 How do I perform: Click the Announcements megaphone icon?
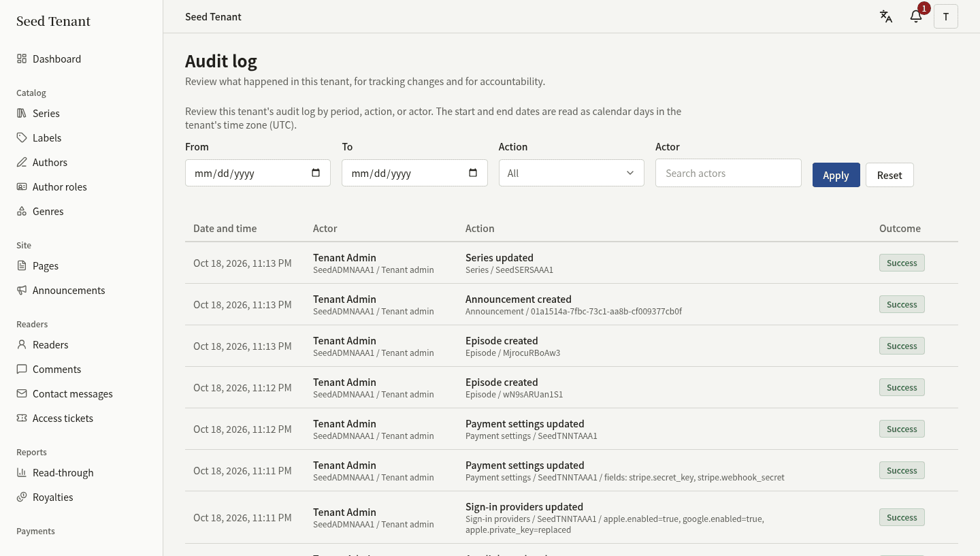(x=22, y=290)
